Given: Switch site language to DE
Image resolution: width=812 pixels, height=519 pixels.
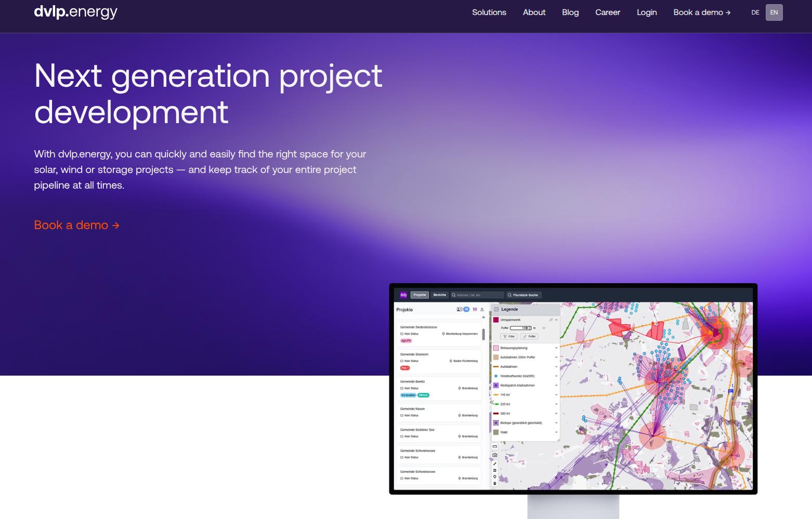Looking at the screenshot, I should (x=755, y=12).
